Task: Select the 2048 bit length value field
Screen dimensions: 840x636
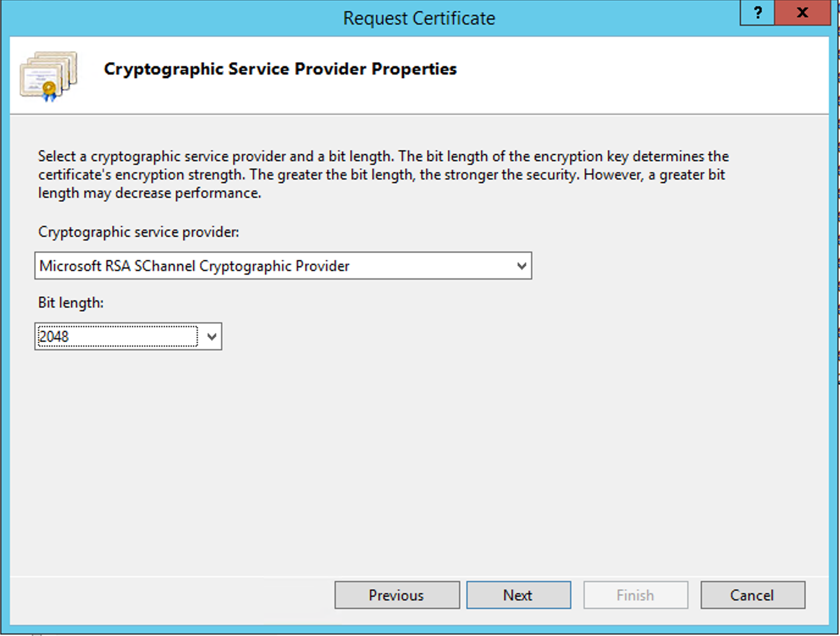Action: pyautogui.click(x=117, y=337)
